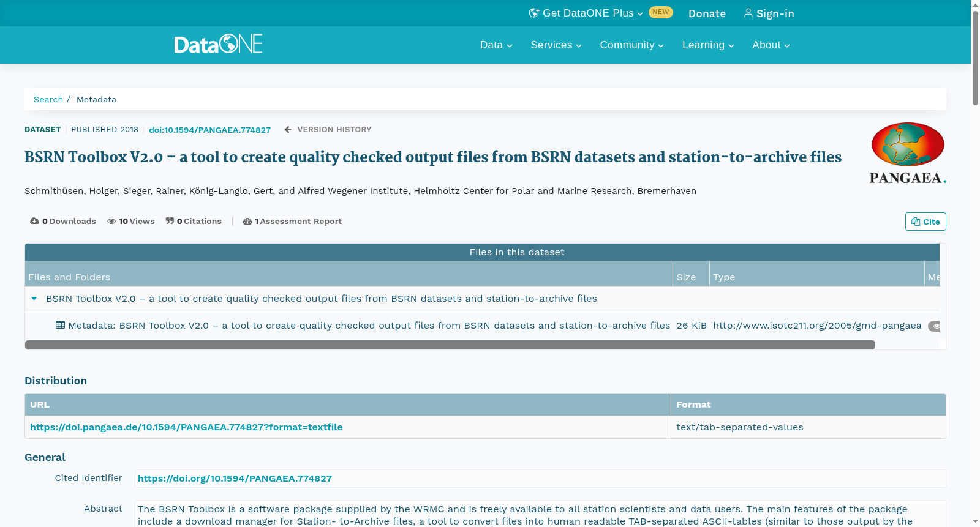Click Sign-in in the top bar
Screen dimensions: 980x527
pyautogui.click(x=769, y=13)
